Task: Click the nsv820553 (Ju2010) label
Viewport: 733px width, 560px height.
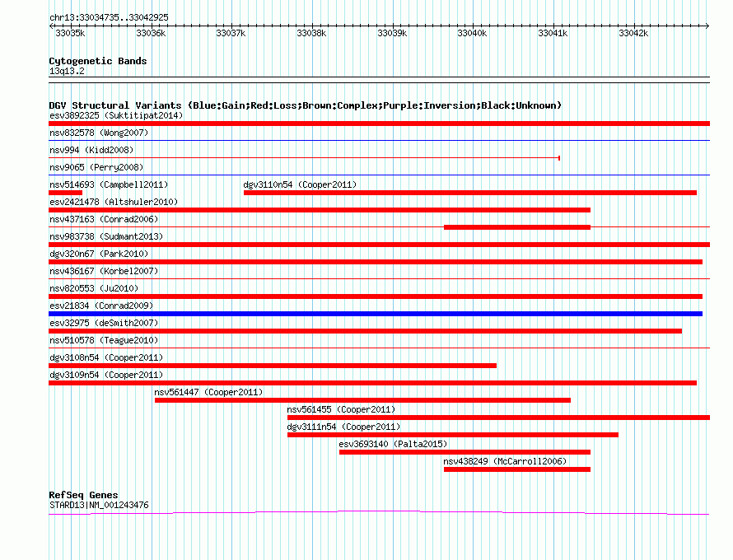Action: pyautogui.click(x=94, y=288)
